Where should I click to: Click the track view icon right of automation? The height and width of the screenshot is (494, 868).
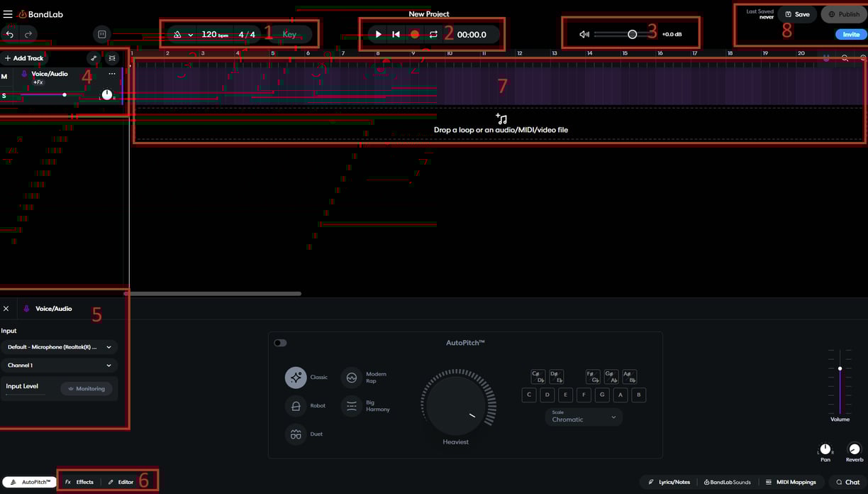click(112, 58)
